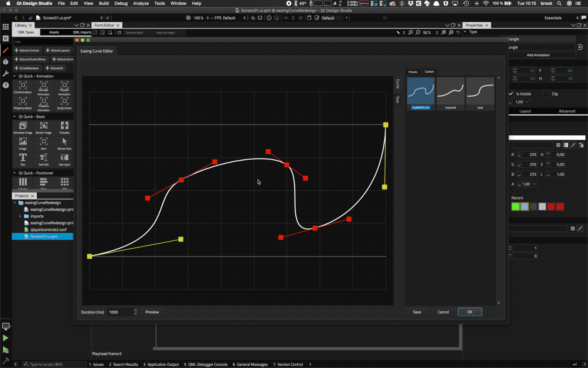Enable the Clip checkbox

point(546,94)
